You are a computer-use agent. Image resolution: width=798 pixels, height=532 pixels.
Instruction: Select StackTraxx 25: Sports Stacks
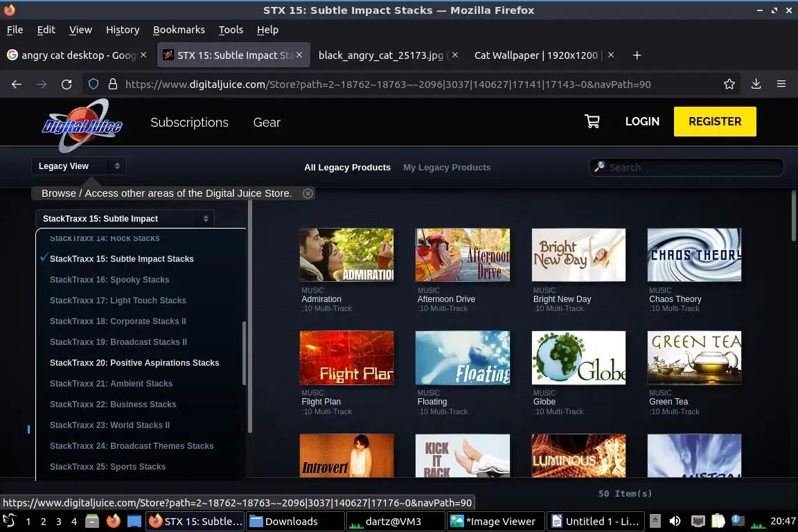coord(108,467)
